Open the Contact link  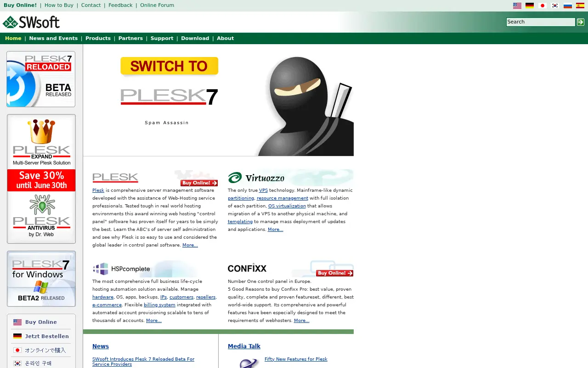point(91,6)
